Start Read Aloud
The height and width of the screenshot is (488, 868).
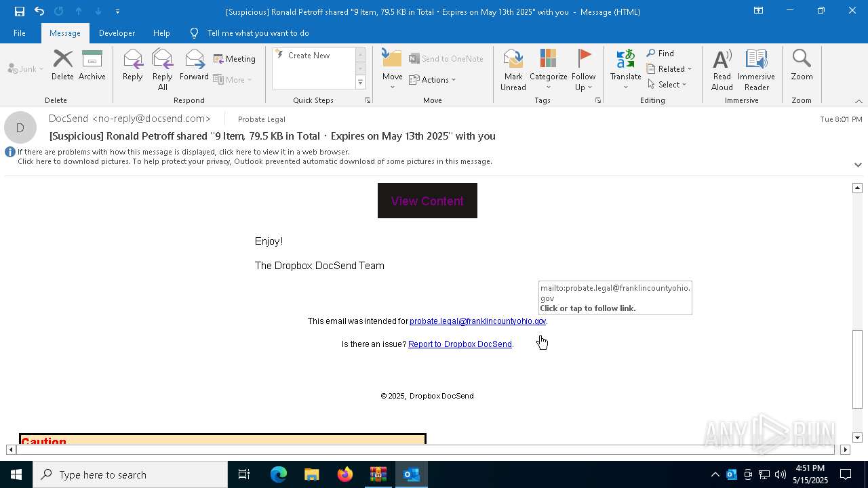pos(722,70)
